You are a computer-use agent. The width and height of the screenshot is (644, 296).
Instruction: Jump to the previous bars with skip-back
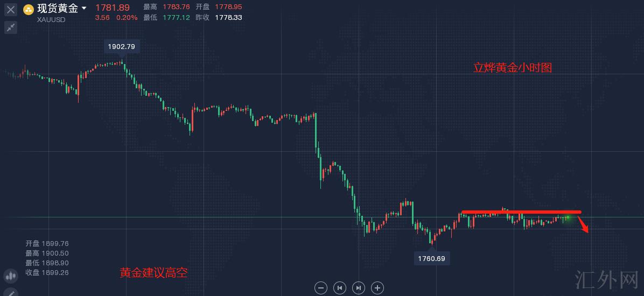click(x=340, y=288)
